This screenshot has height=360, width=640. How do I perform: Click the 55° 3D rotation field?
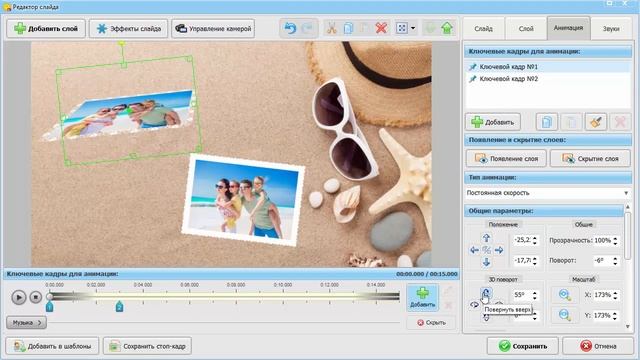tap(522, 295)
